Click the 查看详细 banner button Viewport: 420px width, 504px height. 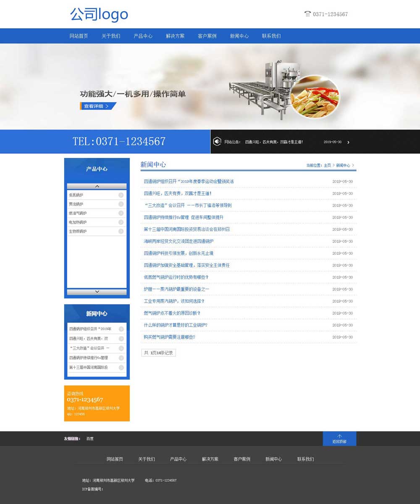[x=98, y=106]
